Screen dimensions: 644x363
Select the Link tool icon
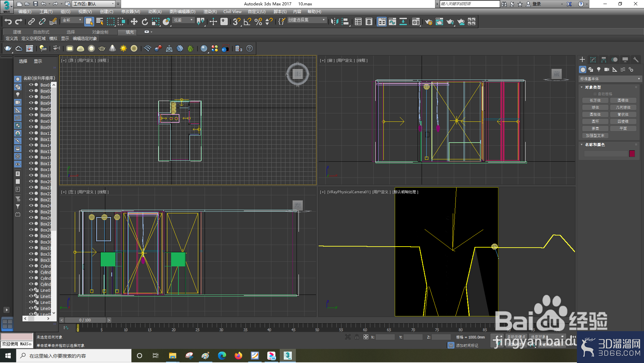click(x=32, y=22)
